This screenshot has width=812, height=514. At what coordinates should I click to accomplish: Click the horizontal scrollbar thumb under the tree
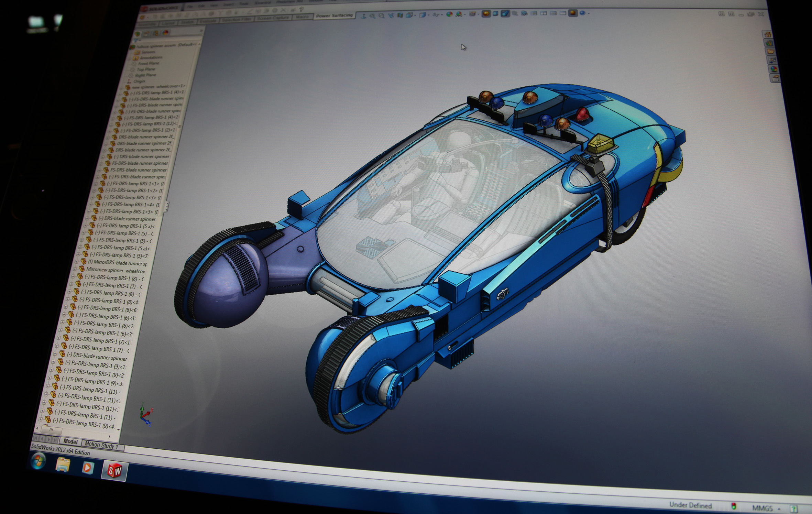(x=51, y=430)
